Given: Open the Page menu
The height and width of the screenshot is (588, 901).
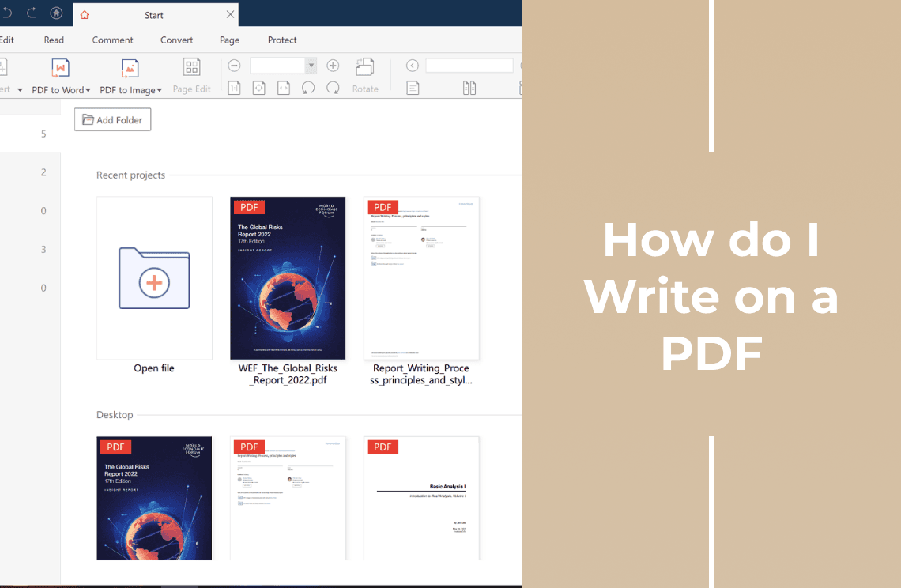Looking at the screenshot, I should (x=229, y=40).
